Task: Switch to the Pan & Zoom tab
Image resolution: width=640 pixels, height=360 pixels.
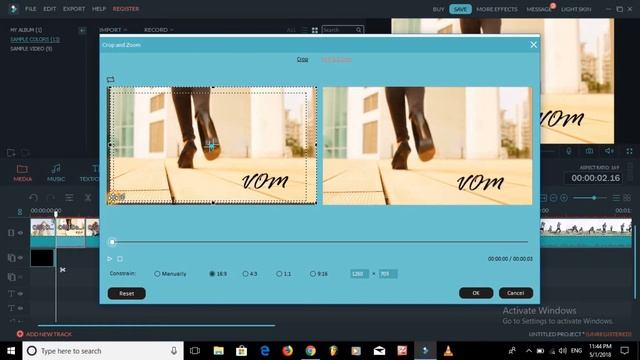Action: click(337, 60)
